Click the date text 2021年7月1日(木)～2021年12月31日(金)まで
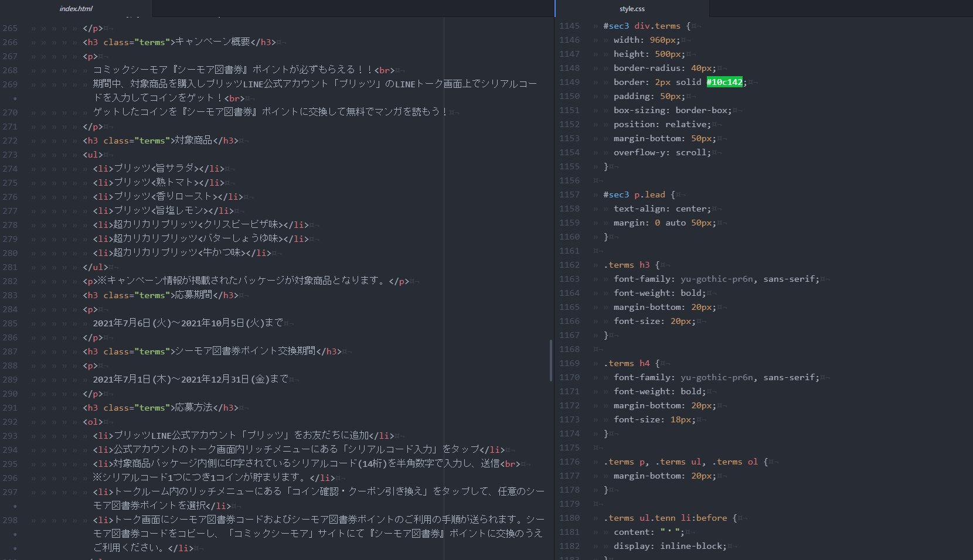Screen dimensions: 973x560 pyautogui.click(x=190, y=380)
